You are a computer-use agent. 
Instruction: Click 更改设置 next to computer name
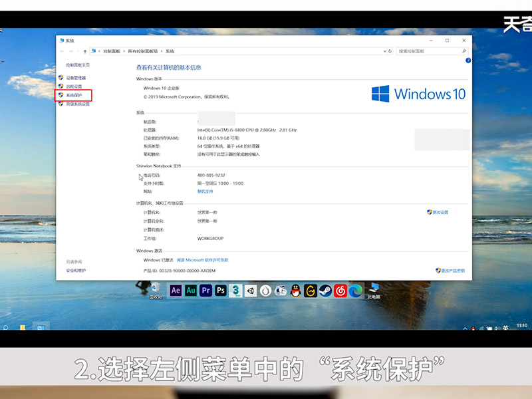click(x=440, y=212)
